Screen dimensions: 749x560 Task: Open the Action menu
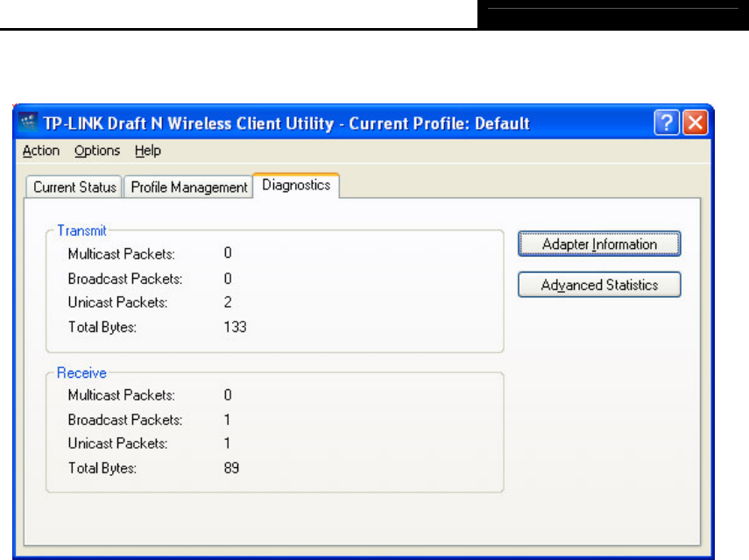[41, 151]
